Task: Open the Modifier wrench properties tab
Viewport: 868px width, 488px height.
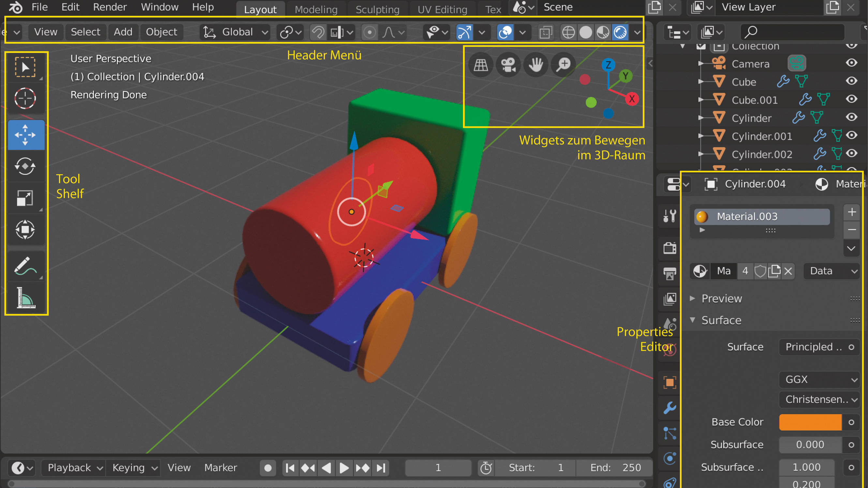Action: (669, 408)
